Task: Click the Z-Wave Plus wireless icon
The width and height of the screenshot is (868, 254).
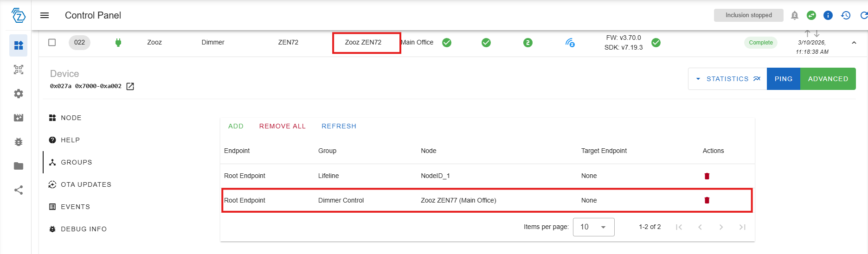Action: pos(570,43)
